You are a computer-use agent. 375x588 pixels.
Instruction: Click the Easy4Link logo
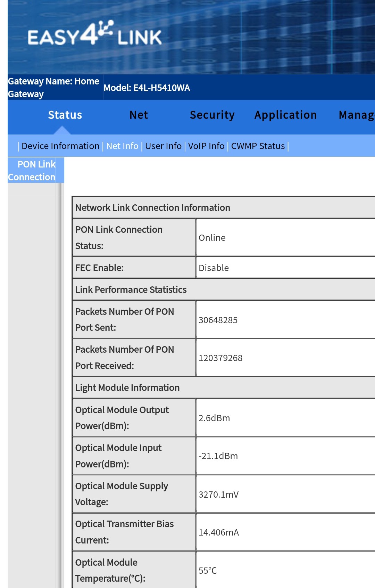94,34
